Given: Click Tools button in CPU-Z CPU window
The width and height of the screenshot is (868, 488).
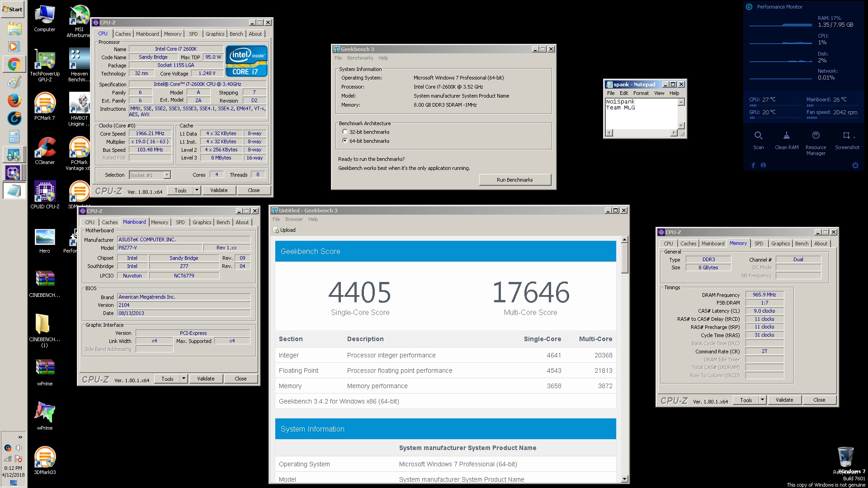Looking at the screenshot, I should coord(180,190).
